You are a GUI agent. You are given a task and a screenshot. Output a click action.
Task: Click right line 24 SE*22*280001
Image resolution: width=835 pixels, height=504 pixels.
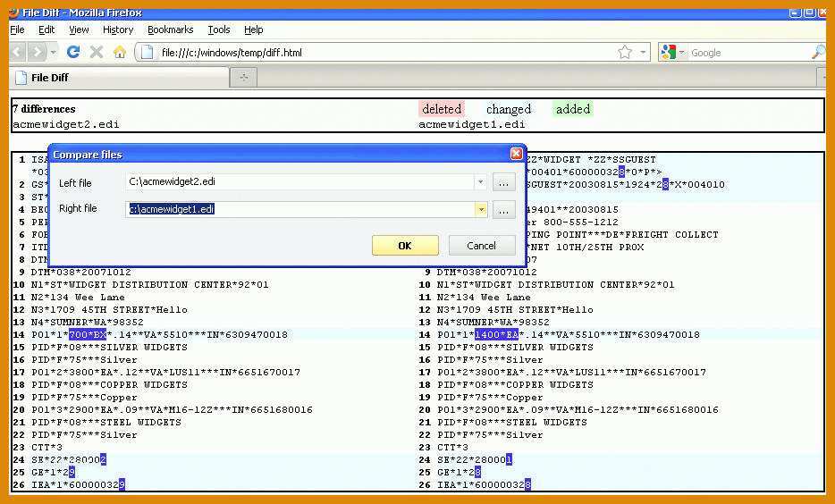474,460
